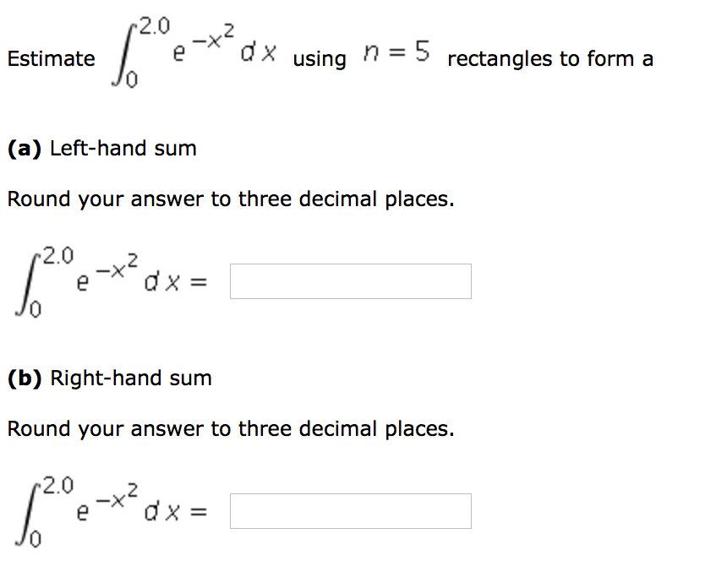Screen dimensions: 727x588
Task: Click the answer box for the right-hand sum
Action: (x=349, y=510)
